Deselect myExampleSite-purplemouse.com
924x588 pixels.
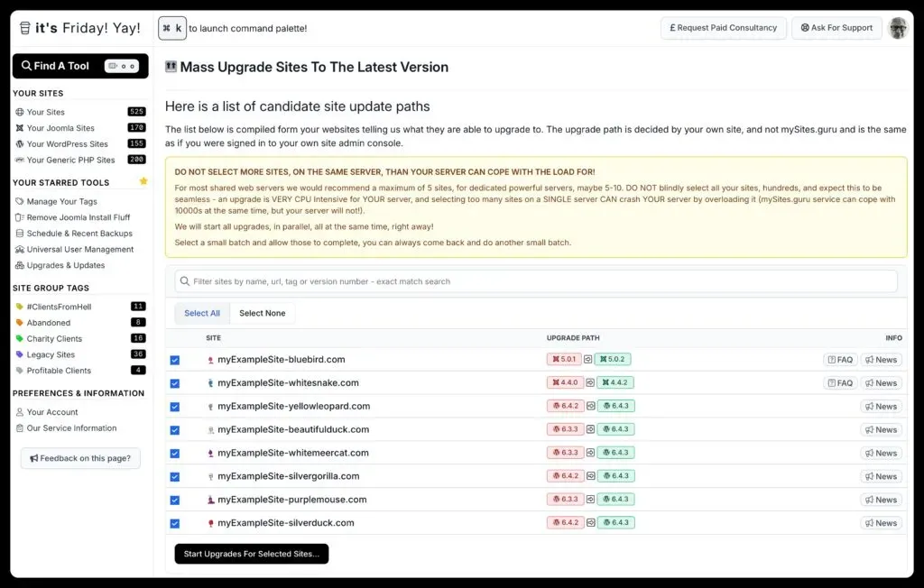tap(174, 500)
